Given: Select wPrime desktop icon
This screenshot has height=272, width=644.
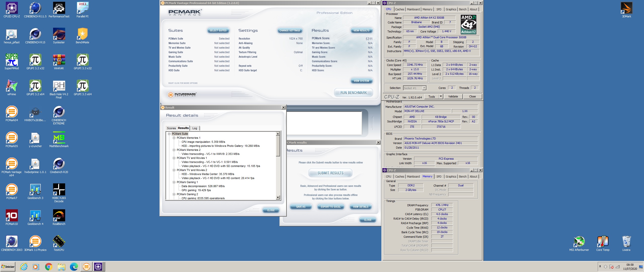Looking at the screenshot, I should point(12,88).
